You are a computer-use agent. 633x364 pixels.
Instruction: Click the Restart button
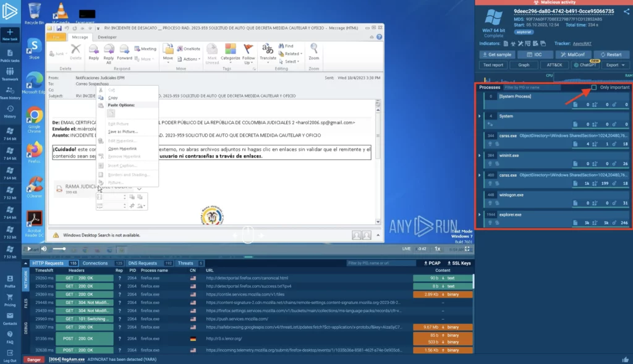tap(611, 54)
